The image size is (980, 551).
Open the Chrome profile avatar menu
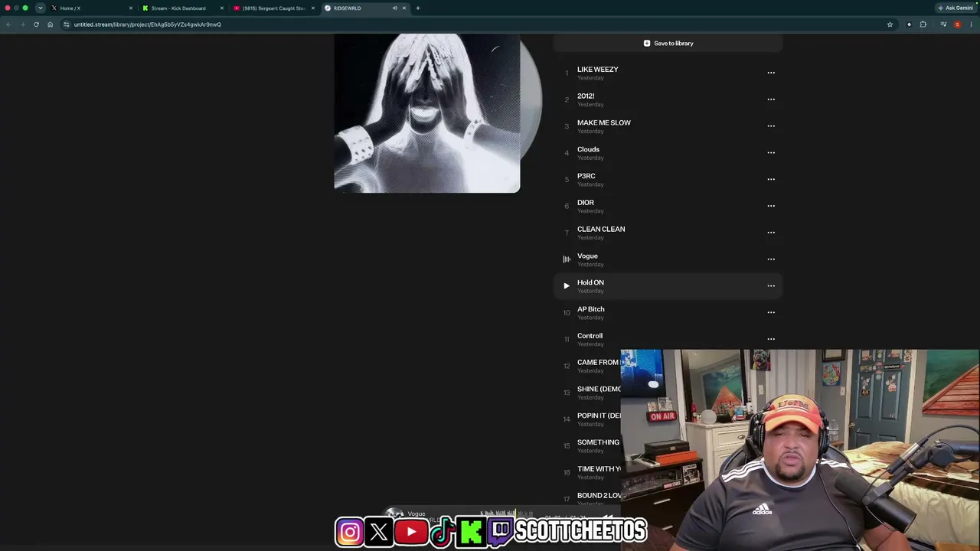pyautogui.click(x=957, y=24)
